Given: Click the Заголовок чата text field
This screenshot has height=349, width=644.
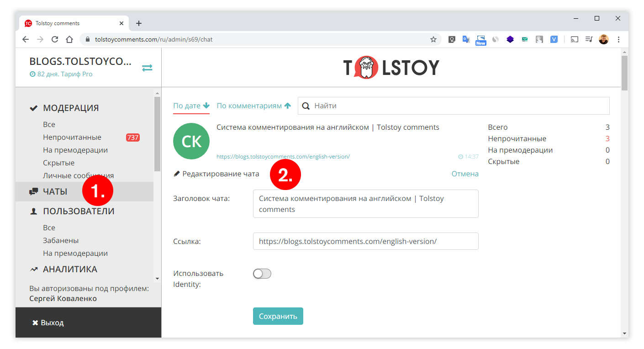Looking at the screenshot, I should (366, 204).
